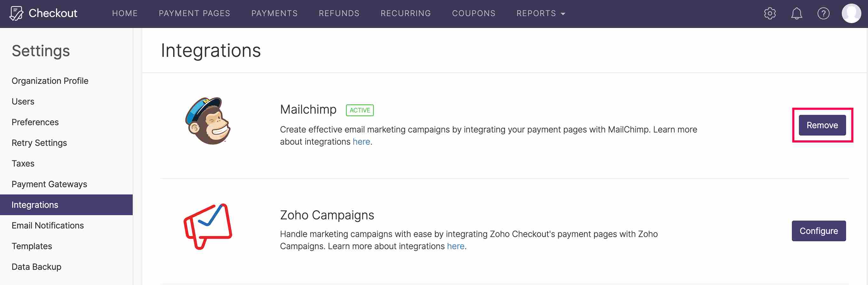Remove the Mailchimp integration

pyautogui.click(x=822, y=125)
